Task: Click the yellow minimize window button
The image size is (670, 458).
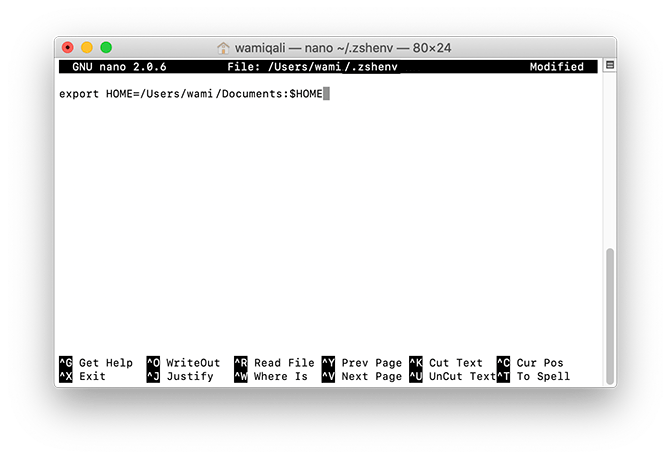Action: click(x=87, y=47)
